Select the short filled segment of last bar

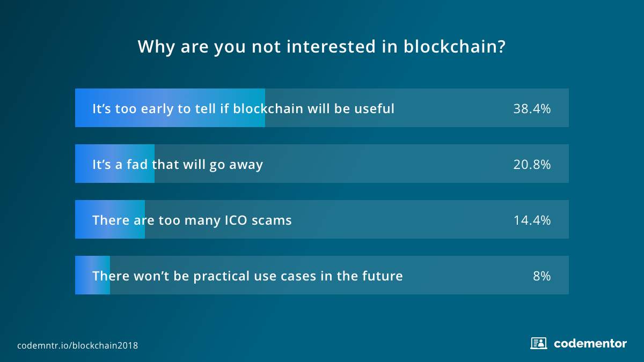(92, 275)
